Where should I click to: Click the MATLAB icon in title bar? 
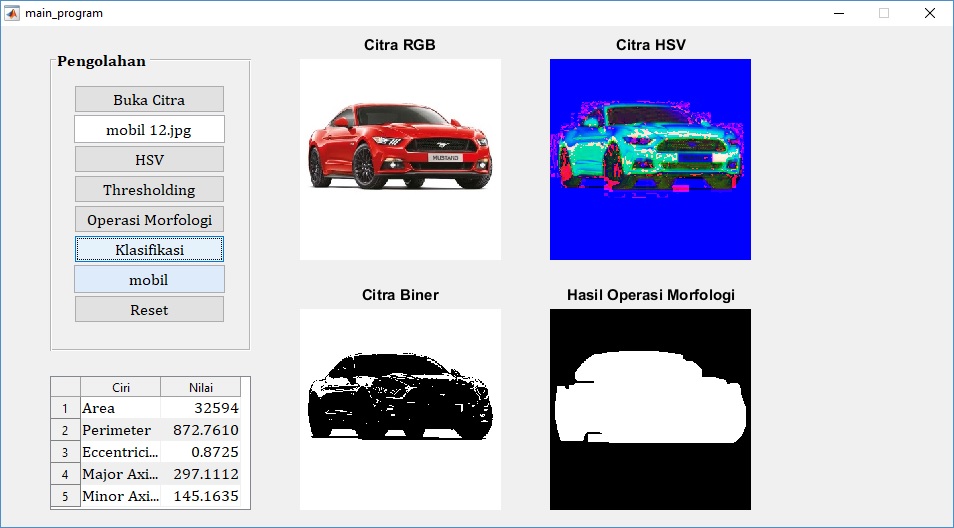(13, 13)
